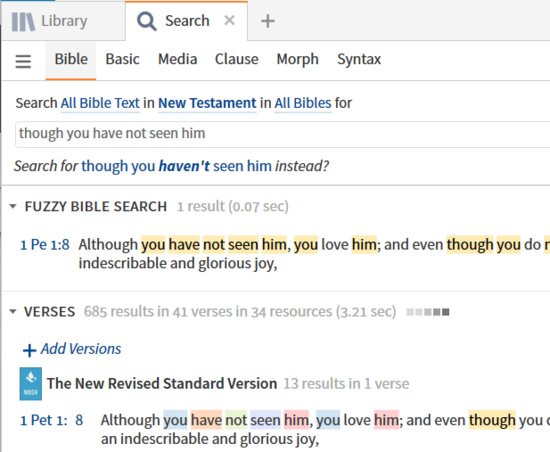Open the Syntax search type

359,59
